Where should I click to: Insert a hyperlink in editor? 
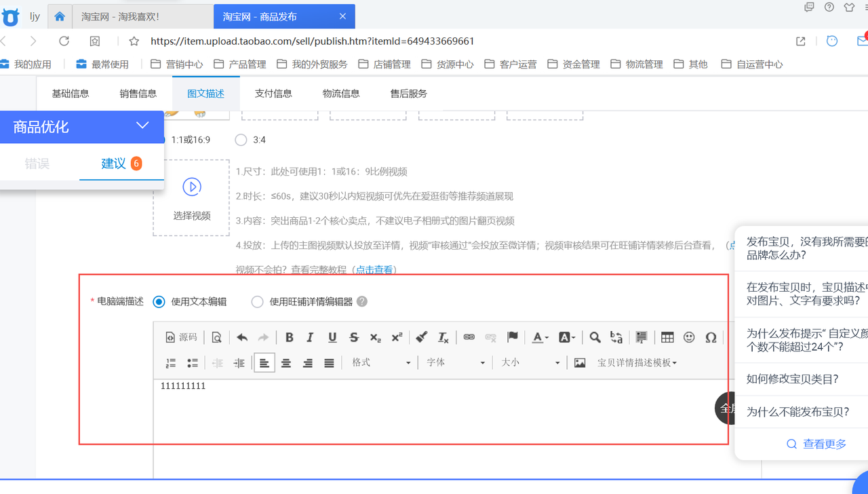(469, 337)
